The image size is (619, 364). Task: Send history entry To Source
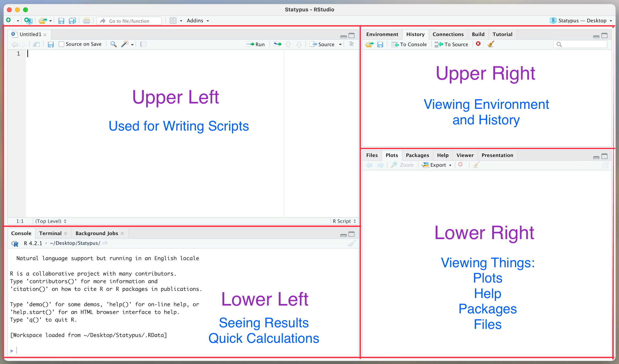click(451, 44)
